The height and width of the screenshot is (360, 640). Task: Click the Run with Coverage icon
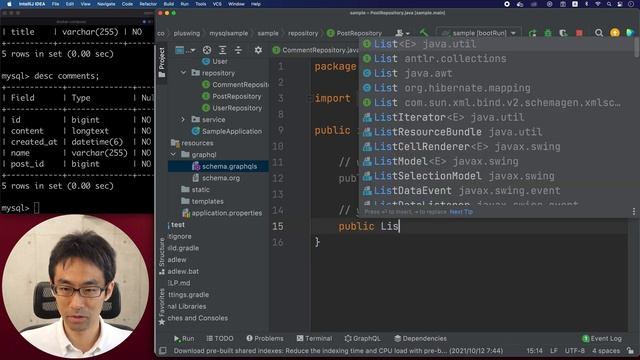point(563,33)
